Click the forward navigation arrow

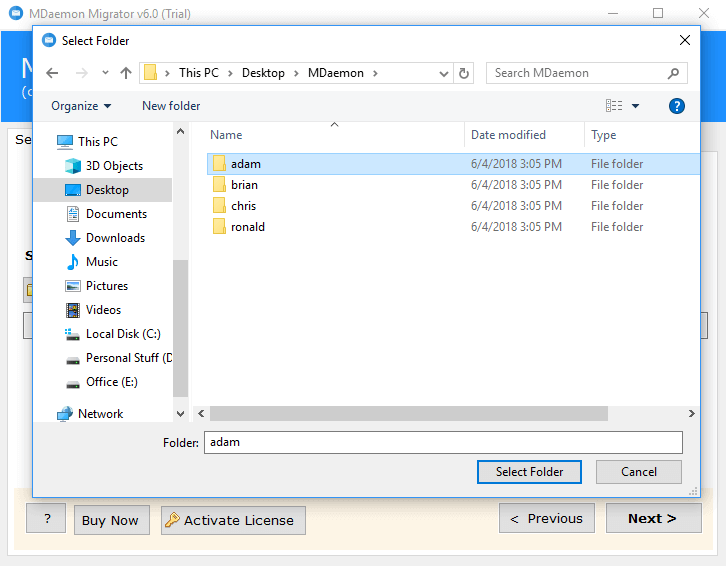coord(81,73)
